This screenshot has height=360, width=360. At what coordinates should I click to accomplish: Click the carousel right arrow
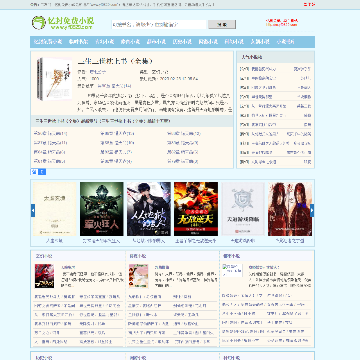click(x=312, y=210)
